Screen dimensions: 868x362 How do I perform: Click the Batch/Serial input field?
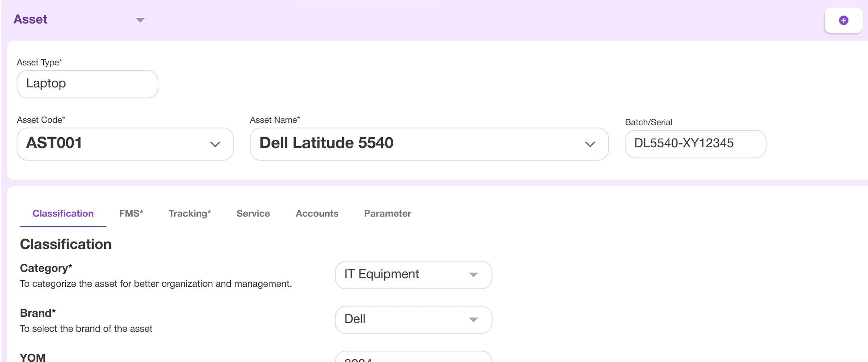click(x=695, y=144)
